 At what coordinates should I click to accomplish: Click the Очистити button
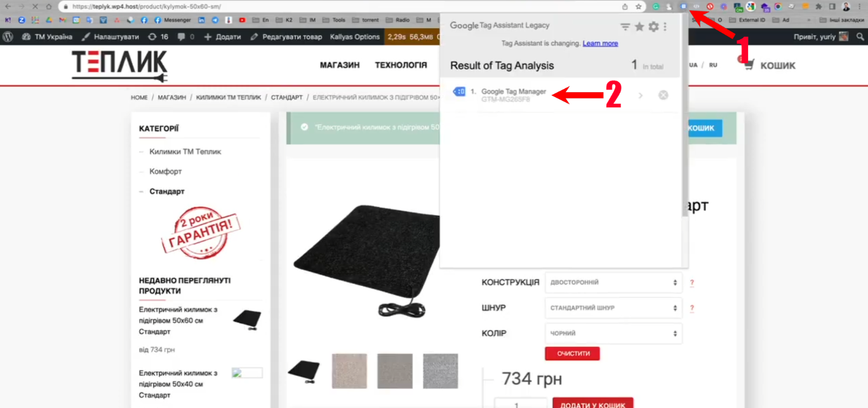click(x=572, y=353)
